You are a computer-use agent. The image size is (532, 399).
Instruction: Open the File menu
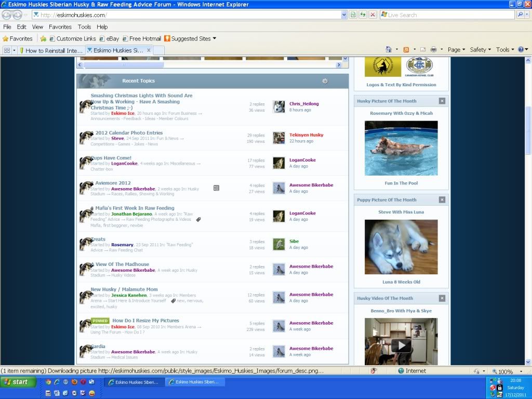7,27
